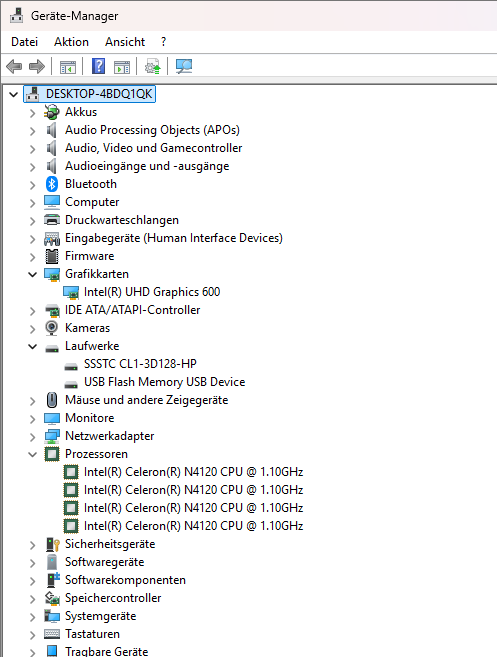Select Intel(R) UHD Graphics 600 device
The image size is (497, 657).
coord(152,292)
